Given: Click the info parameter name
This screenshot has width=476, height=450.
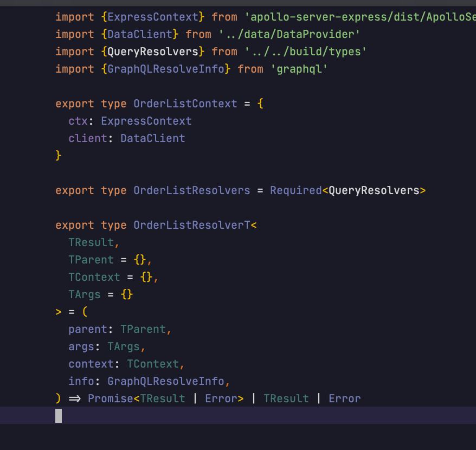Looking at the screenshot, I should point(81,381).
